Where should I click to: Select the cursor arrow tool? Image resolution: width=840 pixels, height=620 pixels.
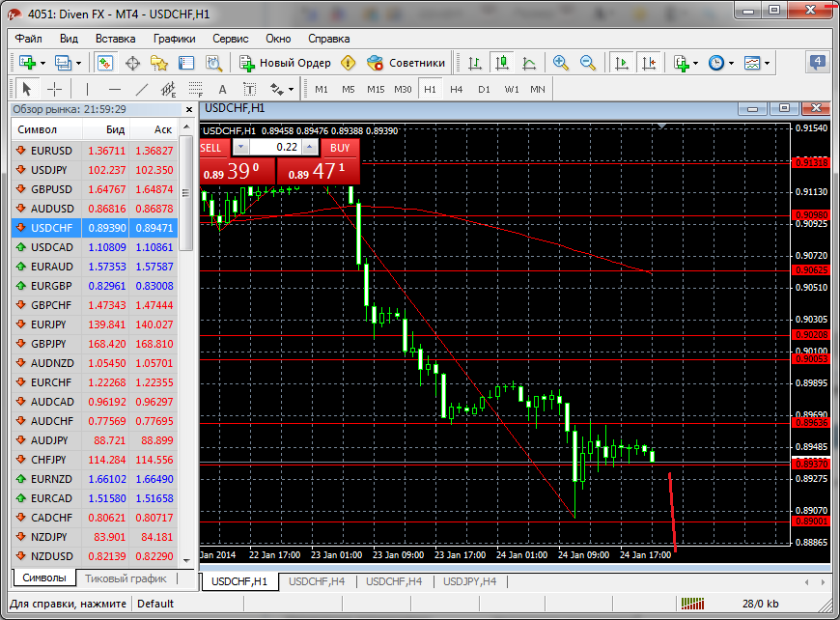[26, 89]
